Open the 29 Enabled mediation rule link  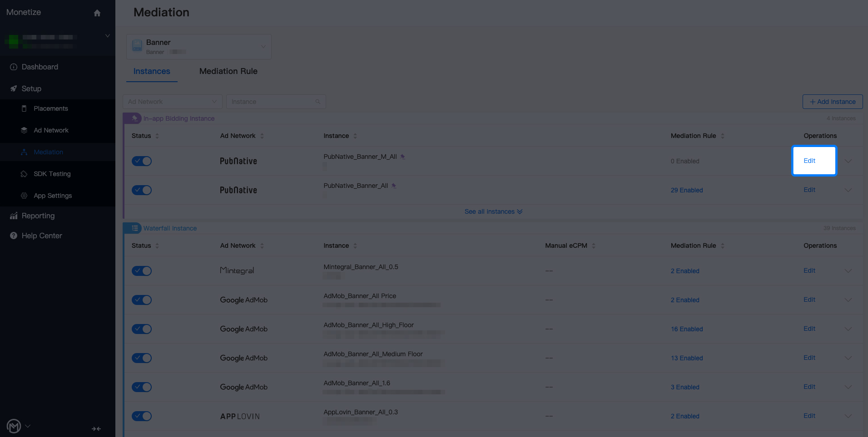point(687,190)
